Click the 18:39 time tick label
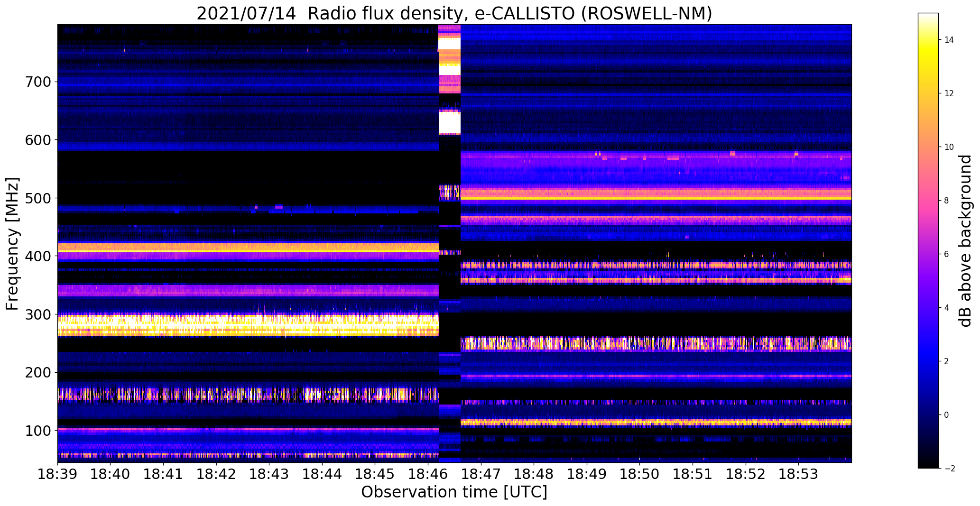Image resolution: width=980 pixels, height=506 pixels. 57,474
